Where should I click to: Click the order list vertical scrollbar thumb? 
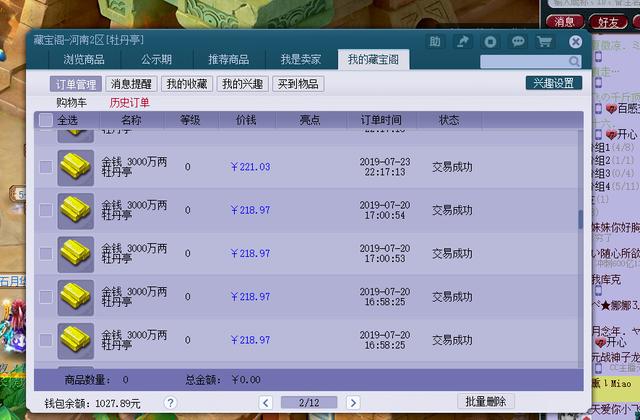coord(580,220)
